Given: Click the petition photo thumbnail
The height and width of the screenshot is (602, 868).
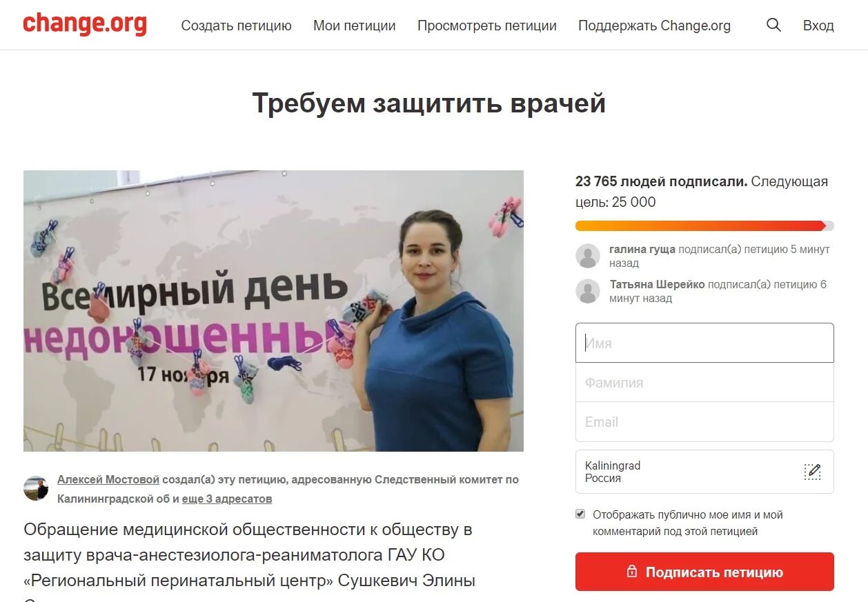Looking at the screenshot, I should click(273, 311).
